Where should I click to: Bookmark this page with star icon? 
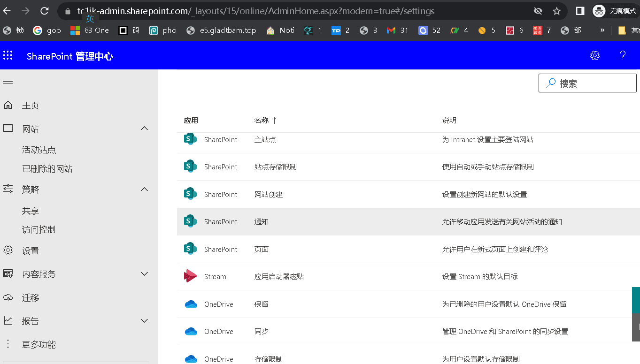coord(556,11)
